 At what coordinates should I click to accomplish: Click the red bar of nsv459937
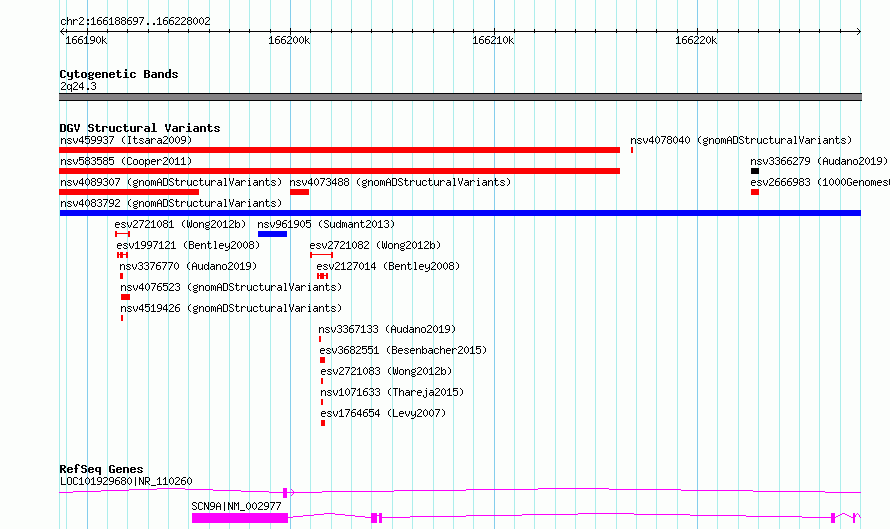pyautogui.click(x=339, y=150)
